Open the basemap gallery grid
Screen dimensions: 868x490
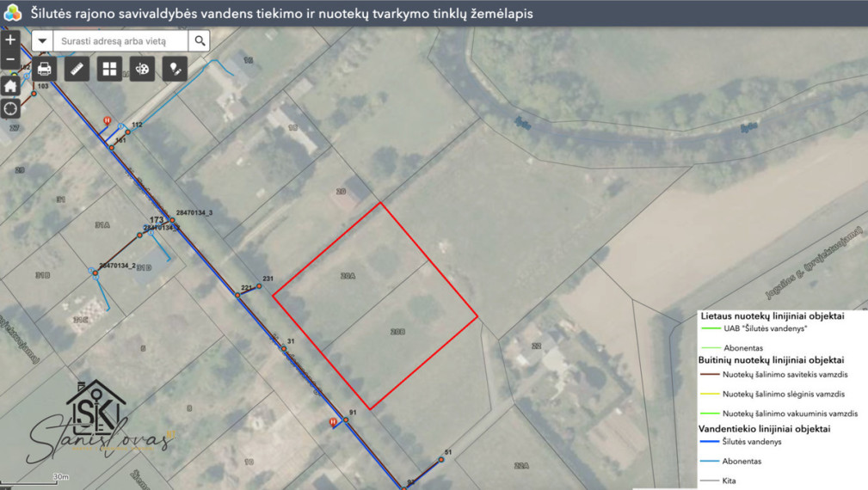[109, 69]
